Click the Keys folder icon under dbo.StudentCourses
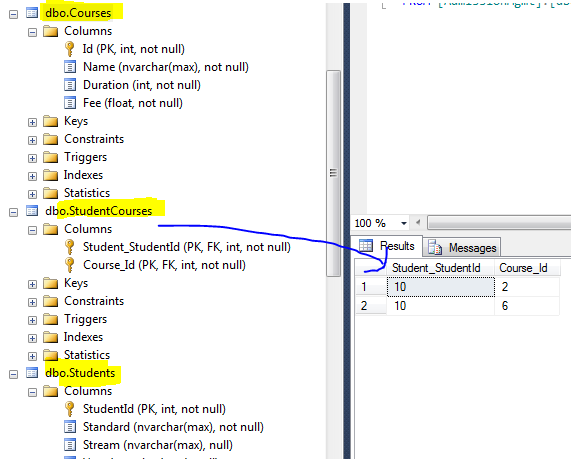Screen dimensions: 571x459 (x=51, y=283)
